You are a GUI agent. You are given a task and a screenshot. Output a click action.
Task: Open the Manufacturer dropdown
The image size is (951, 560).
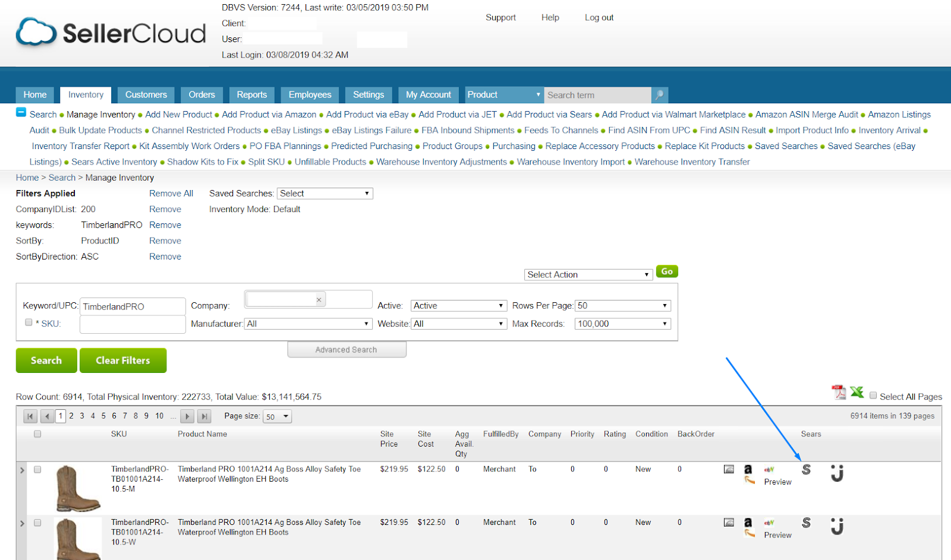point(308,324)
